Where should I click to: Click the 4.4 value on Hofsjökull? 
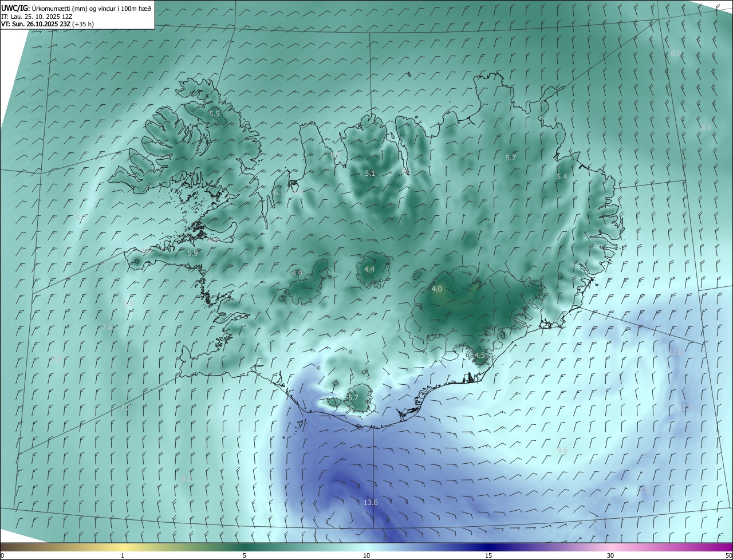coord(369,269)
